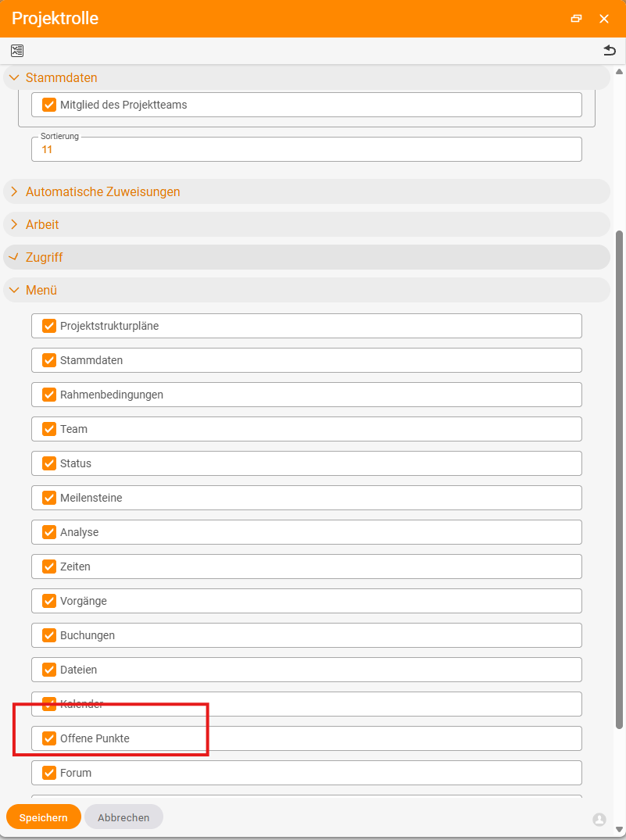This screenshot has height=840, width=626.
Task: Toggle the Status checkbox
Action: [x=48, y=463]
